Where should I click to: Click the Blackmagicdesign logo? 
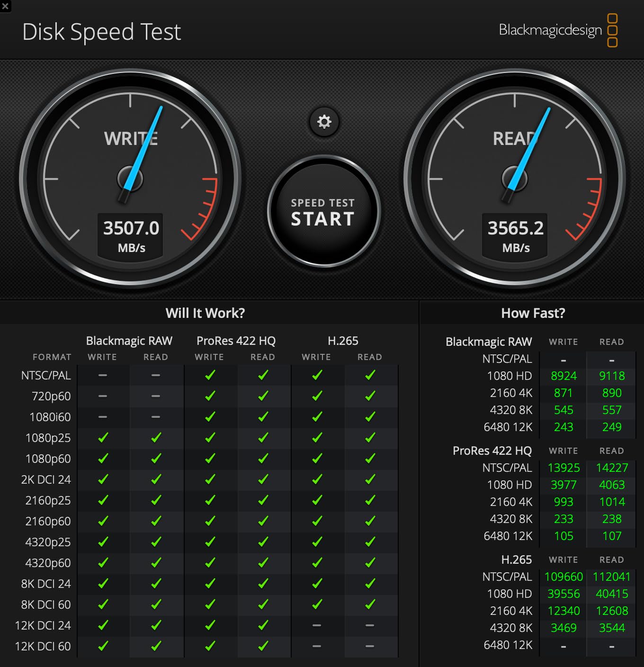pos(558,30)
